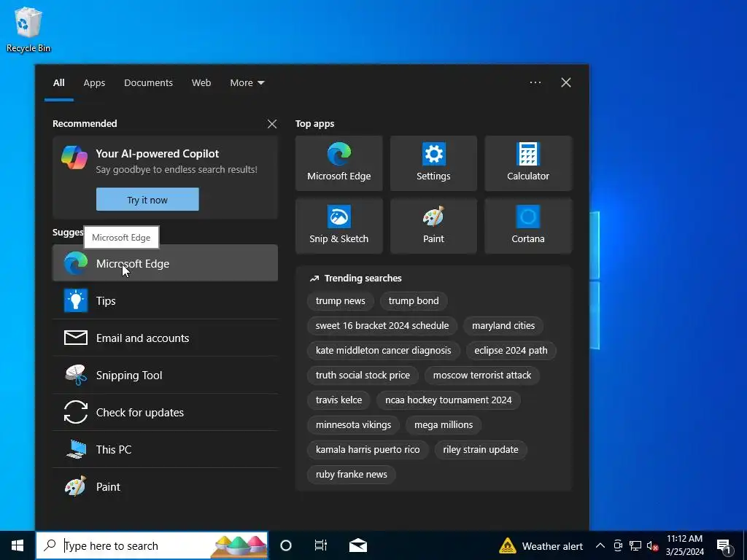Image resolution: width=747 pixels, height=560 pixels.
Task: Click the Copilot logo icon
Action: point(74,157)
